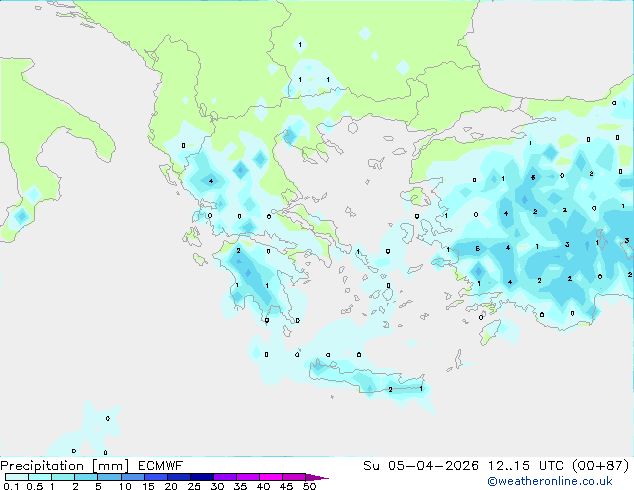Click the ECMWF model label
This screenshot has width=634, height=490.
[161, 466]
